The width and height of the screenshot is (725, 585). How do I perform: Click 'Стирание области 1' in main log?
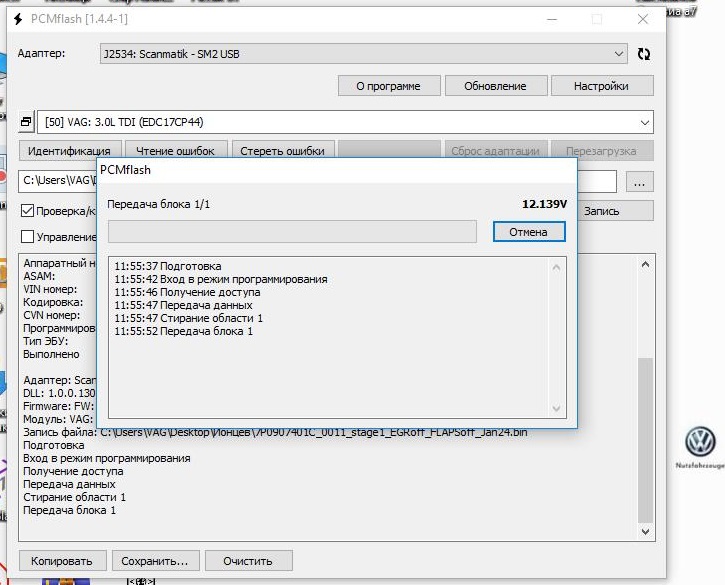tap(74, 497)
